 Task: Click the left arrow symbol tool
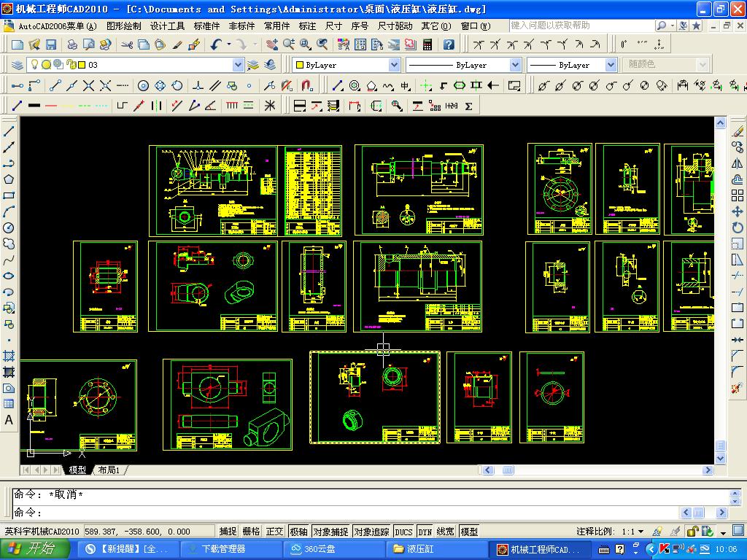493,85
